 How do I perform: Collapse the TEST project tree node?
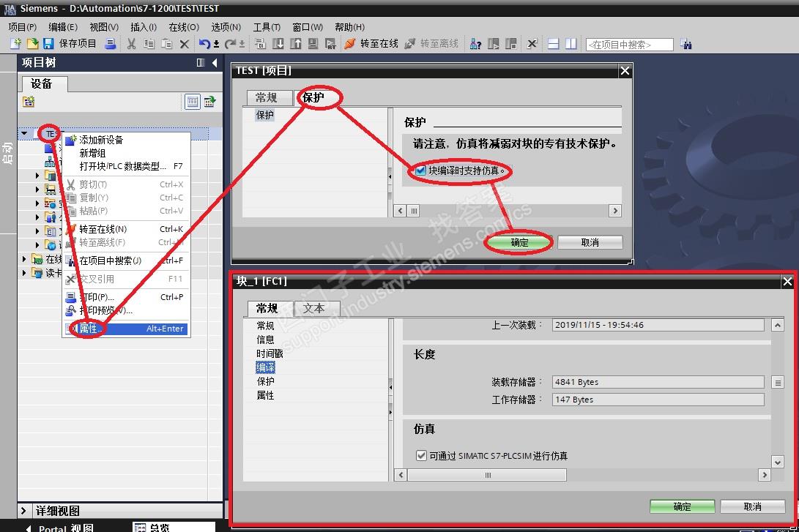click(24, 133)
